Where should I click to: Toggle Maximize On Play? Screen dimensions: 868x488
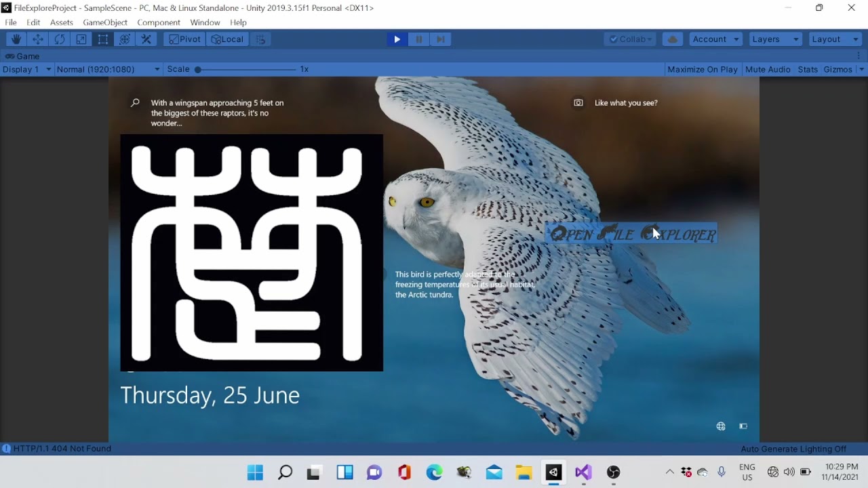(703, 69)
